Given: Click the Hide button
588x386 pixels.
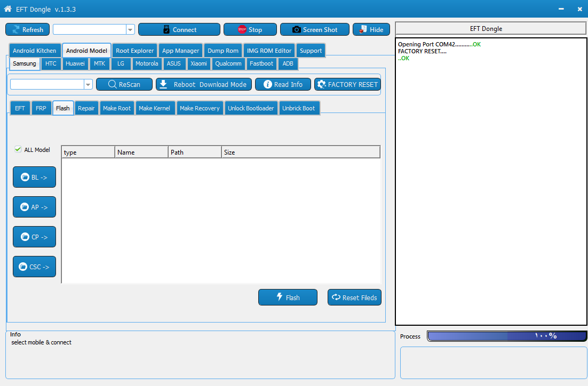Looking at the screenshot, I should tap(371, 30).
